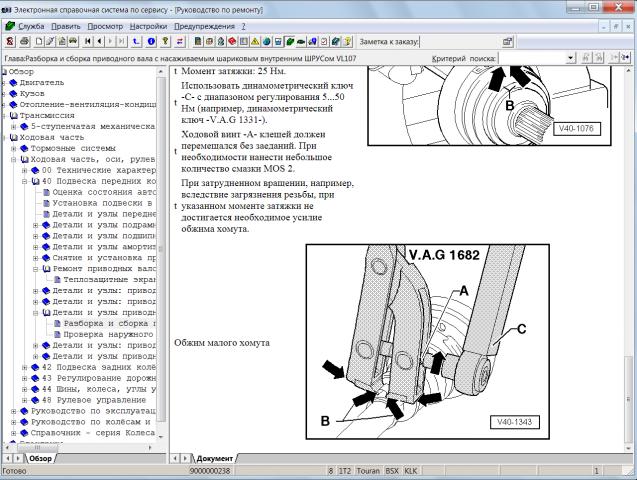Image resolution: width=637 pixels, height=480 pixels.
Task: Select Теплозащитные экран tree item
Action: click(110, 280)
